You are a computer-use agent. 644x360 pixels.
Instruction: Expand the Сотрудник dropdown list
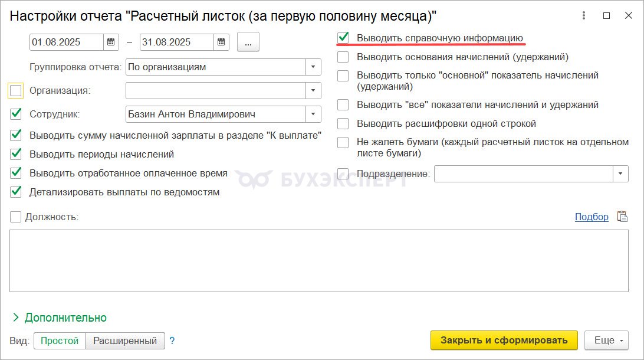pyautogui.click(x=313, y=114)
